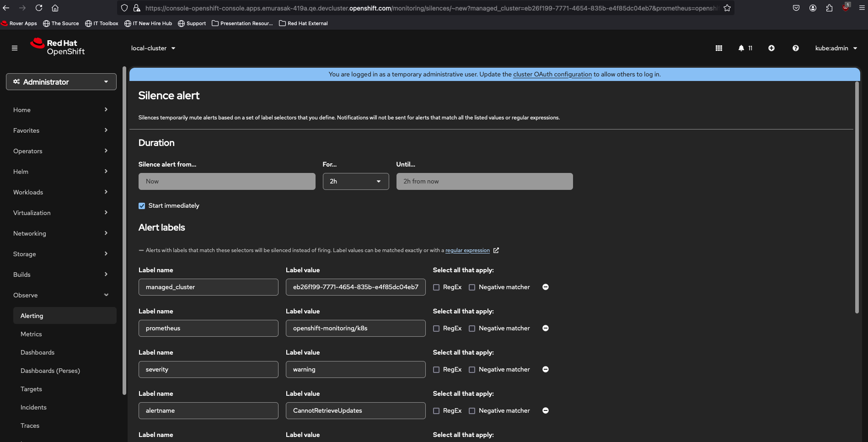
Task: Open the browser hamburger menu
Action: point(862,8)
